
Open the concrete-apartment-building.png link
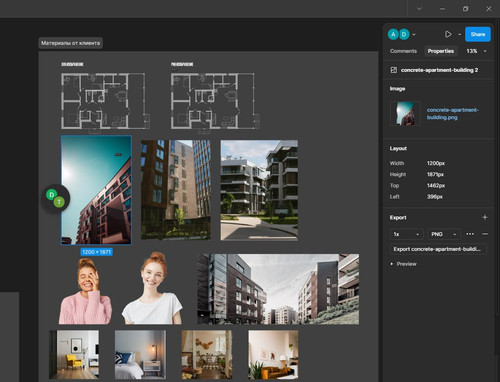(452, 113)
